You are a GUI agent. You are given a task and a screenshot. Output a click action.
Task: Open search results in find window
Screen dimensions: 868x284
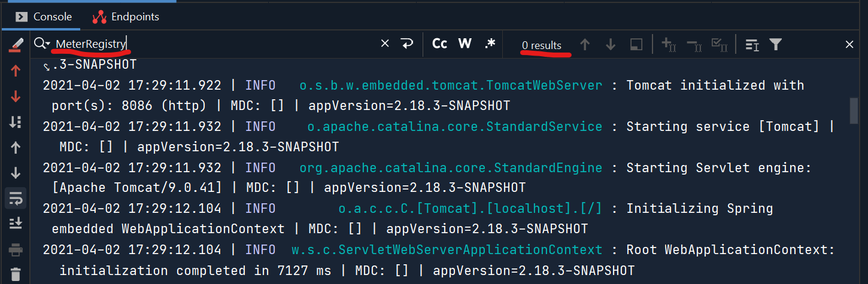[x=636, y=44]
